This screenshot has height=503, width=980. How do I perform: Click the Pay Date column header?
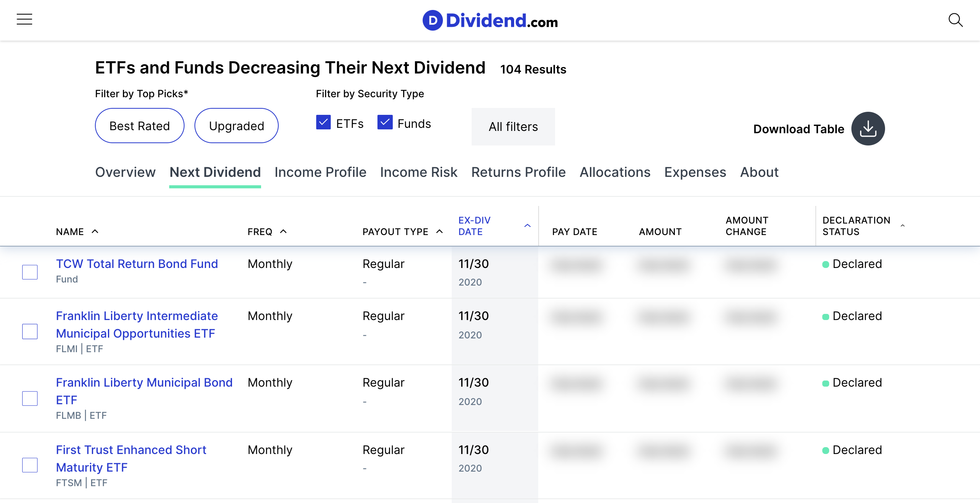pyautogui.click(x=575, y=232)
